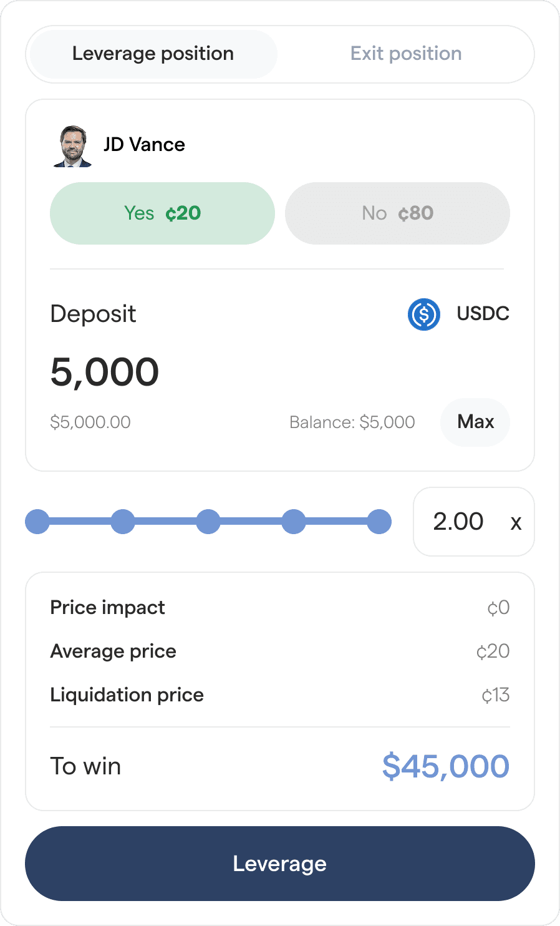This screenshot has height=926, width=560.
Task: Click the 2.00 leverage multiplier field
Action: click(x=458, y=522)
